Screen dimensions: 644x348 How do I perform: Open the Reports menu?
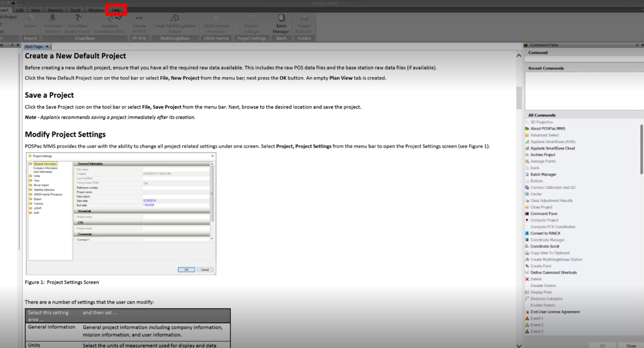55,10
